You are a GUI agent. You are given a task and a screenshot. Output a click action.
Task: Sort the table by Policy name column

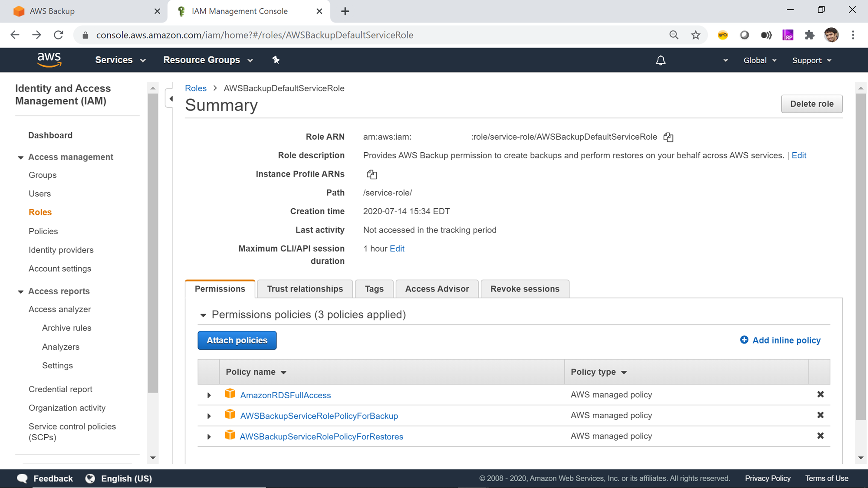[256, 372]
